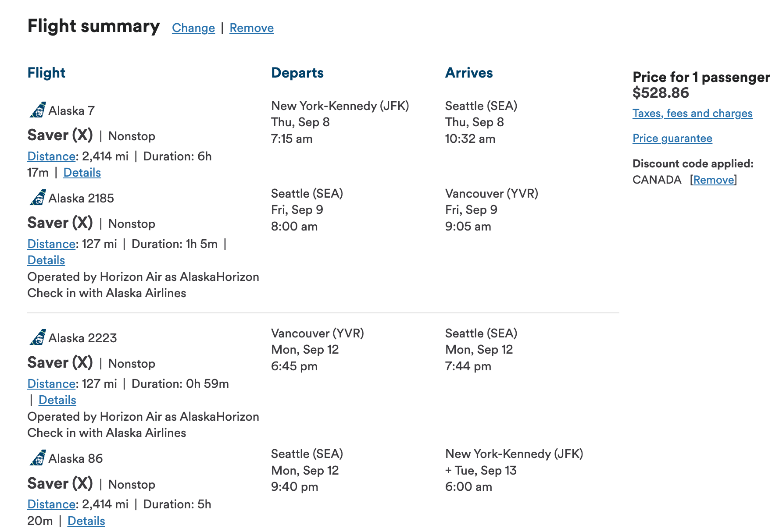779x532 pixels.
Task: Remove the CANADA discount code
Action: [x=713, y=180]
